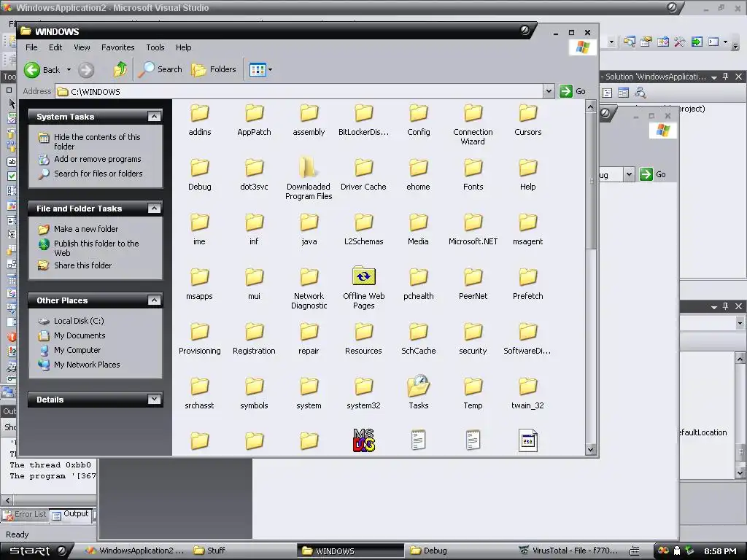Screen dimensions: 747x560
Task: Select the Microsoft.NET folder
Action: 473,230
